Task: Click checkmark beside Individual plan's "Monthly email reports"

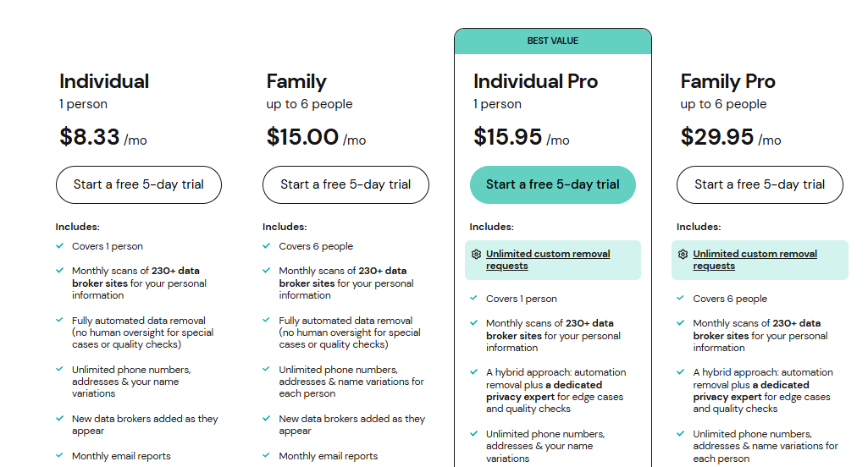Action: [60, 456]
